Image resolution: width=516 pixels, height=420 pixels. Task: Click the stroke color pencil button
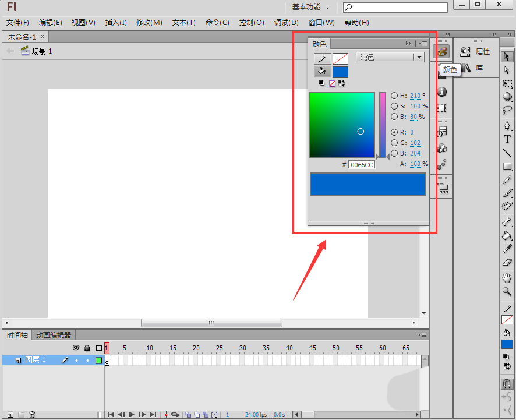[323, 59]
